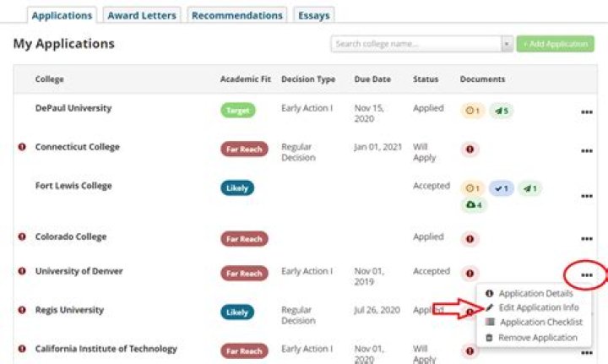
Task: Click Regular Decision for Regis University
Action: (298, 315)
